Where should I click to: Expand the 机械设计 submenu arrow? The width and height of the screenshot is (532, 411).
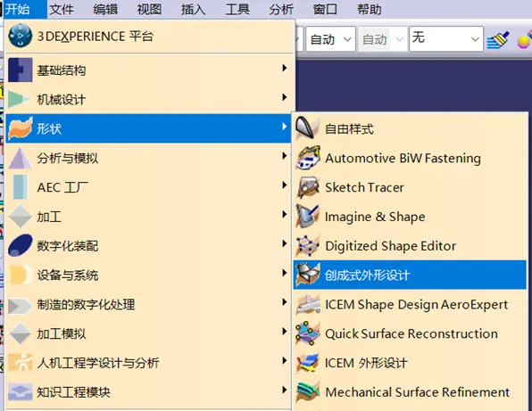point(285,97)
